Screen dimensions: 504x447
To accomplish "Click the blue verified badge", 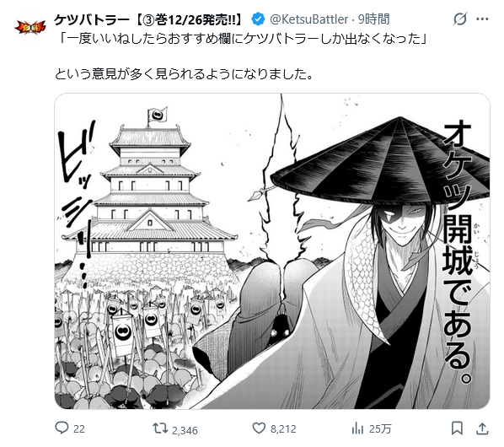I will (x=258, y=19).
